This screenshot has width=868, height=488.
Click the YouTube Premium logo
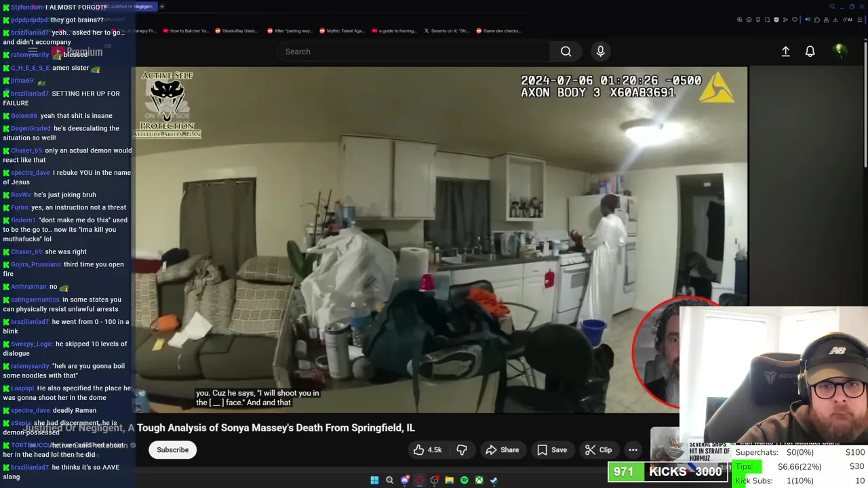click(x=77, y=52)
